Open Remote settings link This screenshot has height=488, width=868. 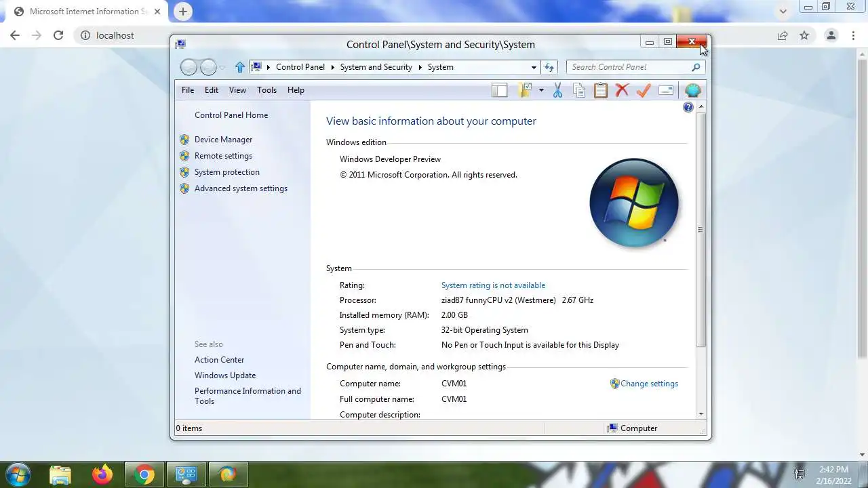coord(223,156)
